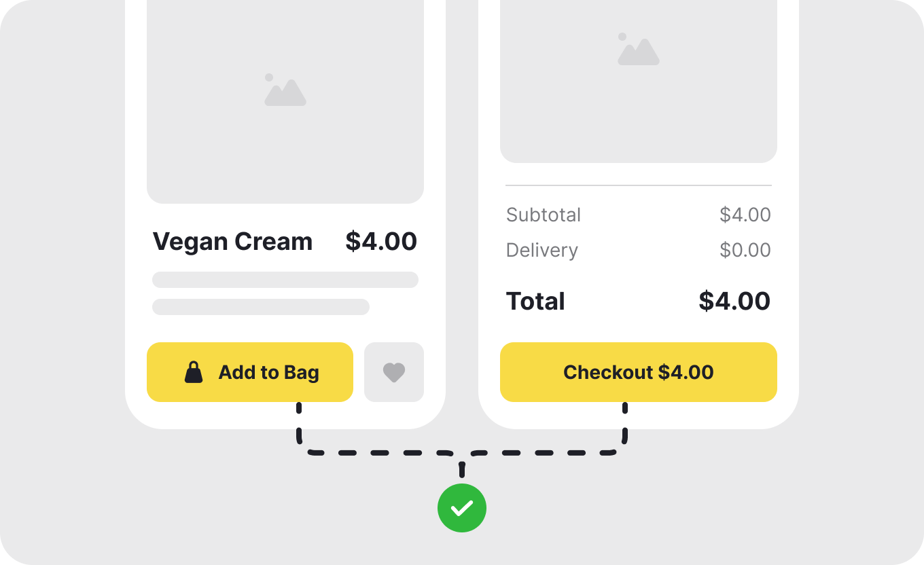Click the Delivery label
This screenshot has height=565, width=924.
coord(542,251)
